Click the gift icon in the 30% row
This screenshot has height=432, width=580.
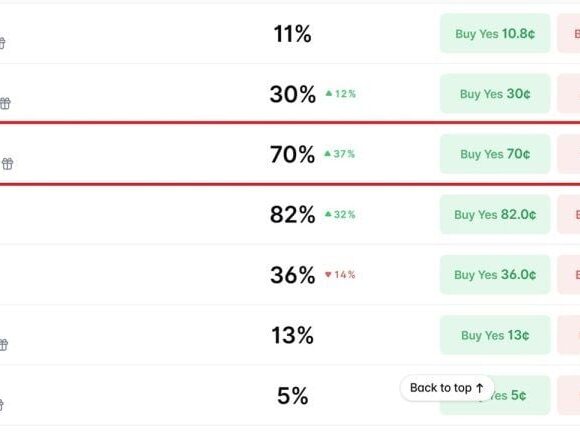click(x=5, y=103)
